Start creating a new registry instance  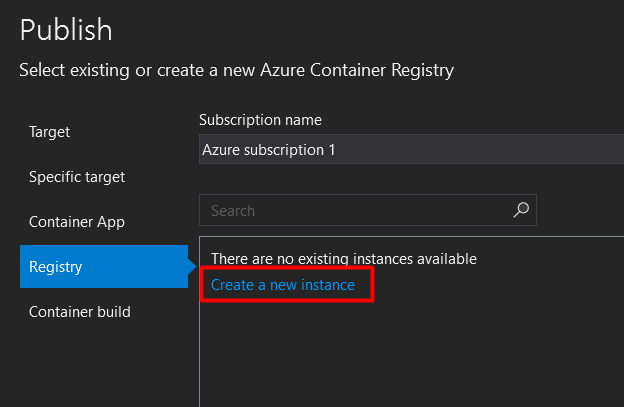[x=283, y=285]
